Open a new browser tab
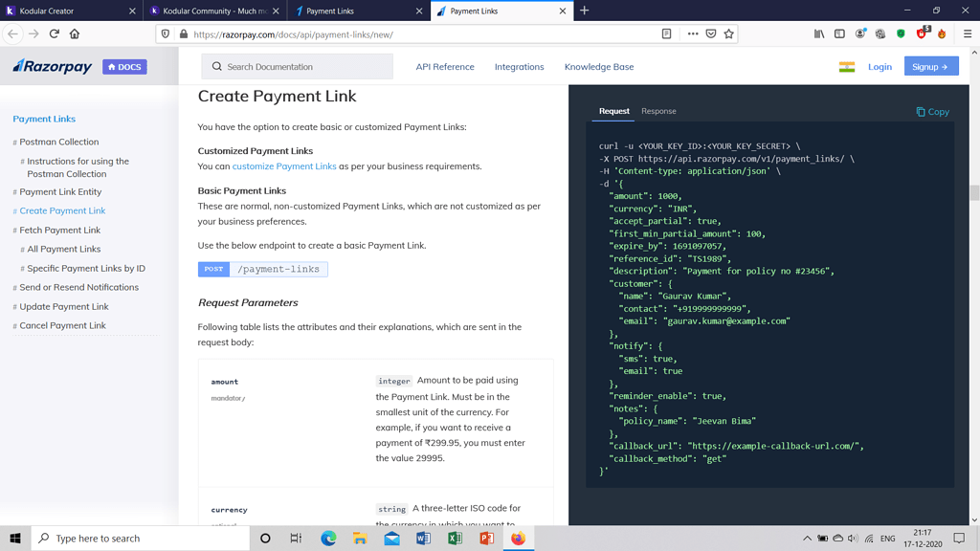Image resolution: width=980 pixels, height=551 pixels. 585,11
